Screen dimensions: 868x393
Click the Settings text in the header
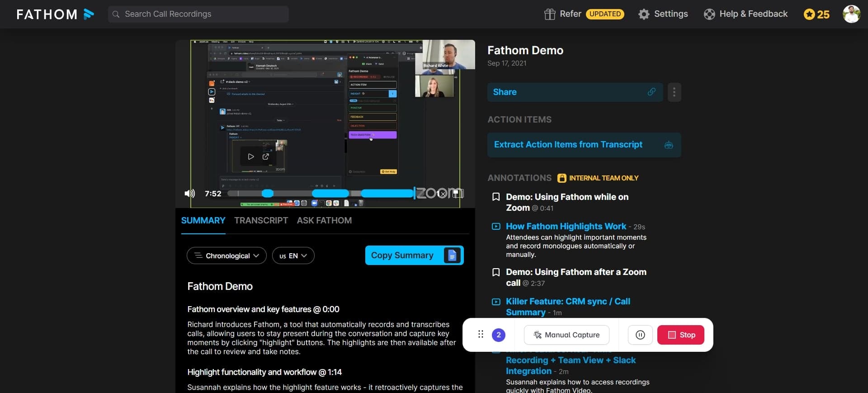pyautogui.click(x=671, y=14)
